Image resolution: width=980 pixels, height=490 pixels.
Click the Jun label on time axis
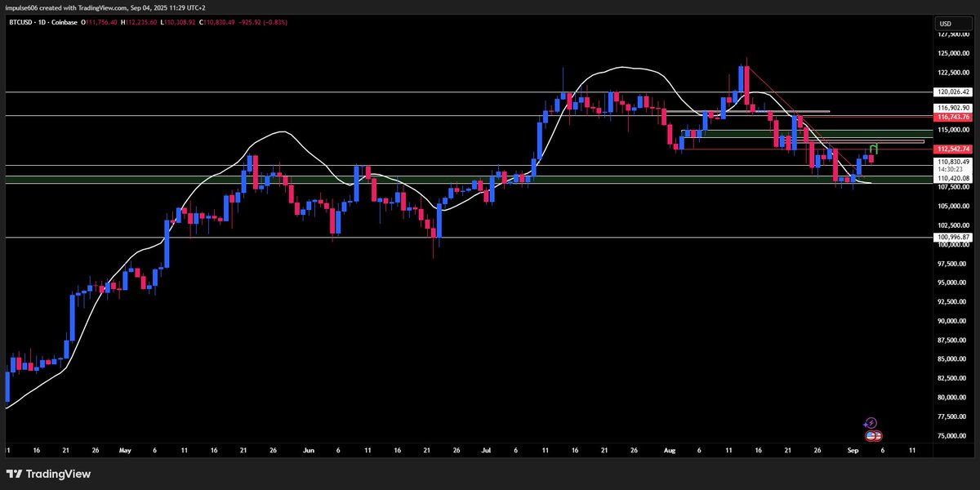[x=308, y=449]
